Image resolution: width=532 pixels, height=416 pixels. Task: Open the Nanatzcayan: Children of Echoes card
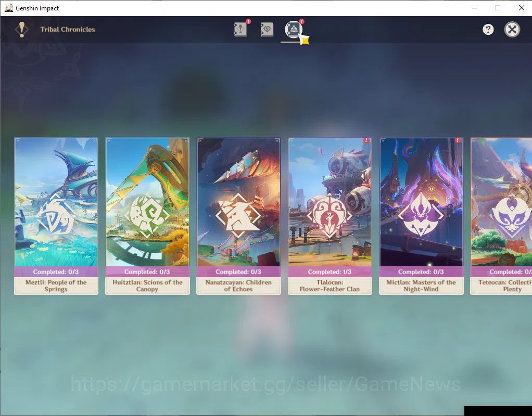pyautogui.click(x=238, y=216)
